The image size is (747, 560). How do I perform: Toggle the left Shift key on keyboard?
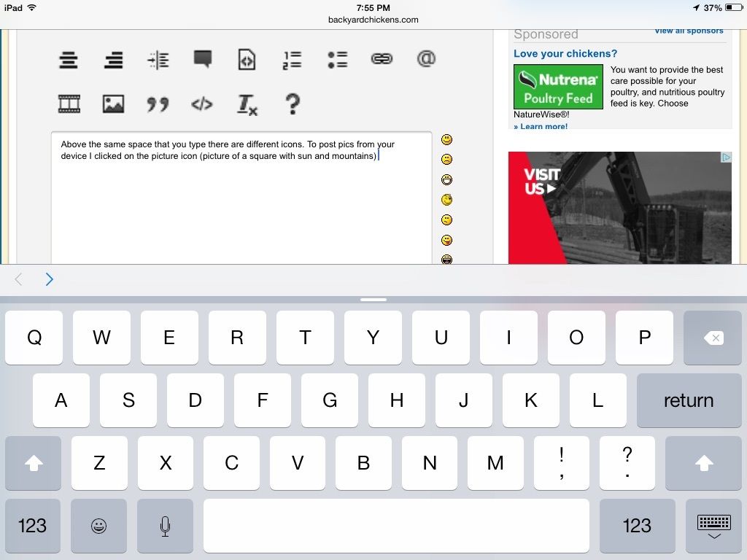tap(34, 463)
